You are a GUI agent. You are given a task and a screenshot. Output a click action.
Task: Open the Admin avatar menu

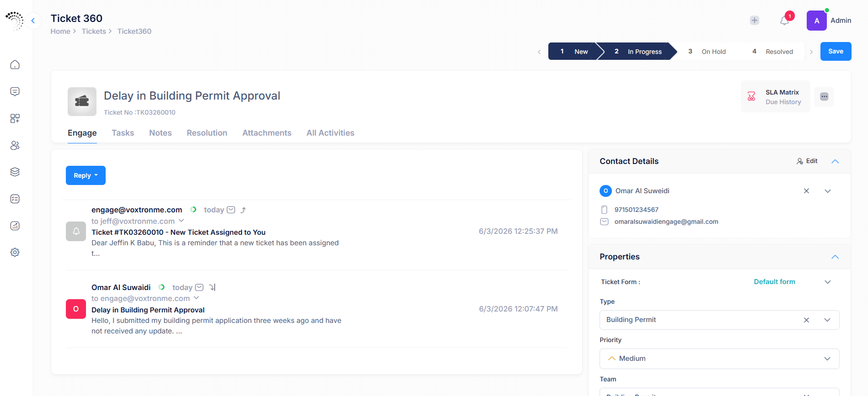817,21
